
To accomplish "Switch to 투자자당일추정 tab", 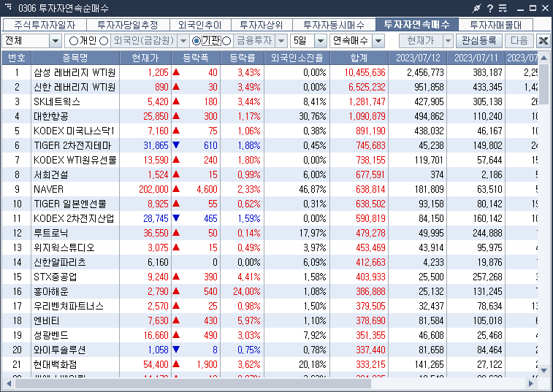I will click(128, 25).
